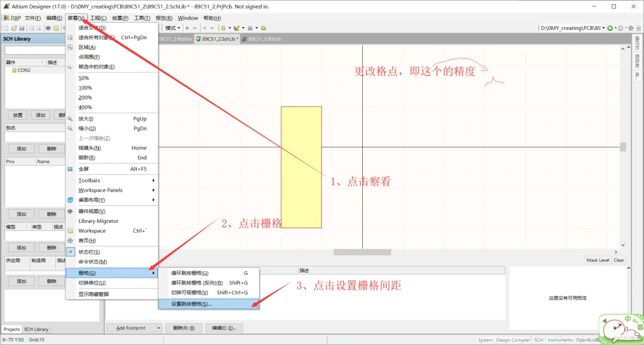Click the canvas scroll-right arrow
The width and height of the screenshot is (644, 345).
[x=616, y=252]
